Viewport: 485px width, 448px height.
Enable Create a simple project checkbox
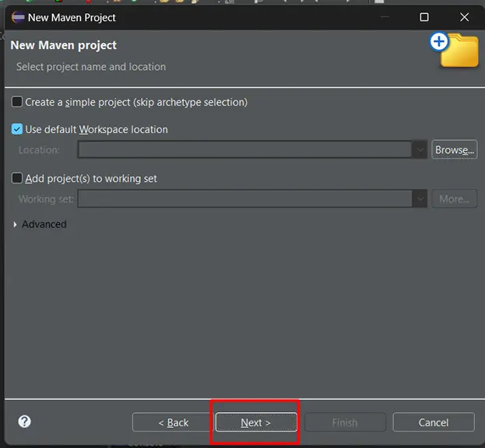coord(16,102)
